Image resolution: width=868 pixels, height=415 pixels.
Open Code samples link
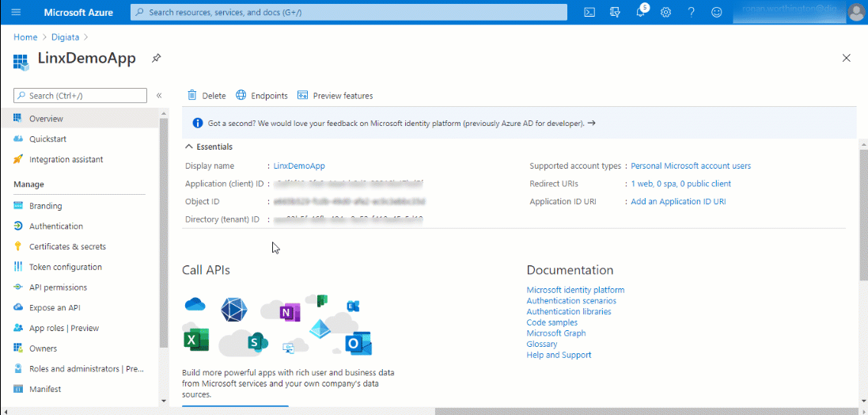click(x=552, y=322)
